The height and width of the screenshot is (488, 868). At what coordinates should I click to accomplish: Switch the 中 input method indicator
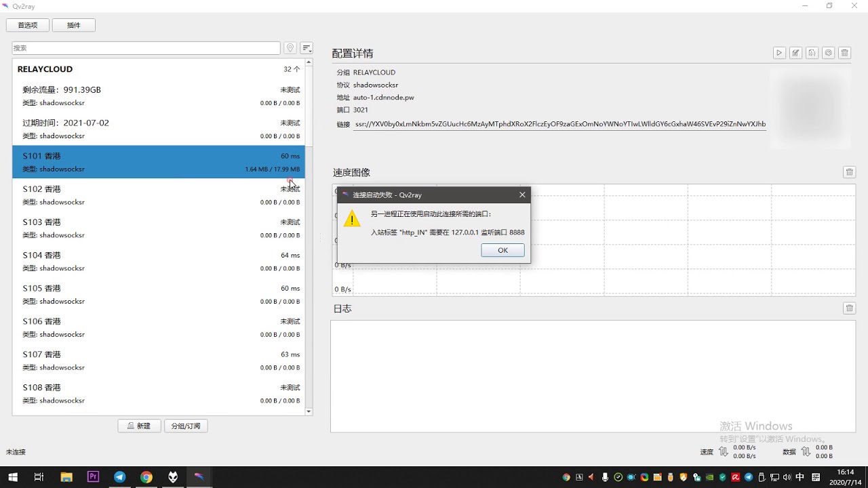(x=800, y=477)
